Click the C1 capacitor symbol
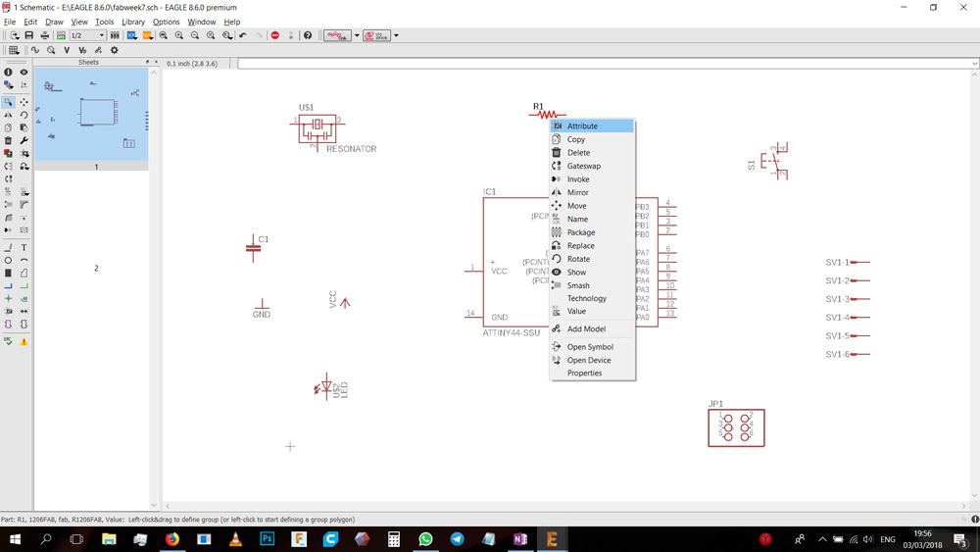The height and width of the screenshot is (552, 980). [253, 248]
